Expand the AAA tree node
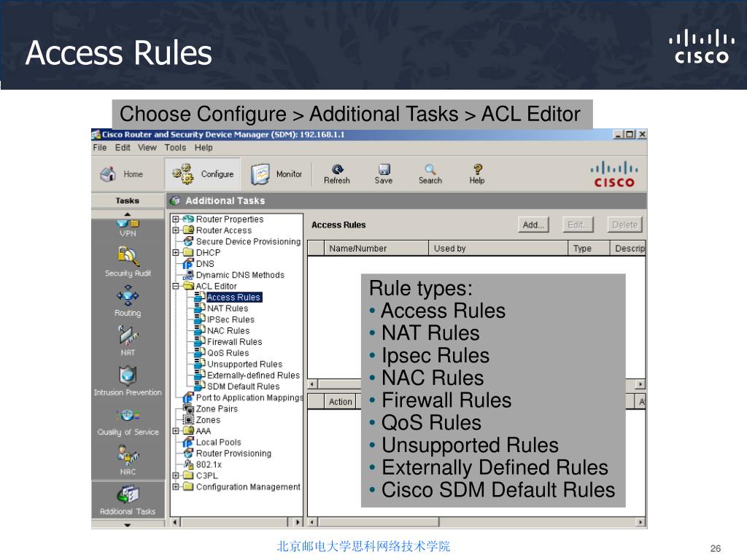Image resolution: width=747 pixels, height=560 pixels. pyautogui.click(x=176, y=431)
